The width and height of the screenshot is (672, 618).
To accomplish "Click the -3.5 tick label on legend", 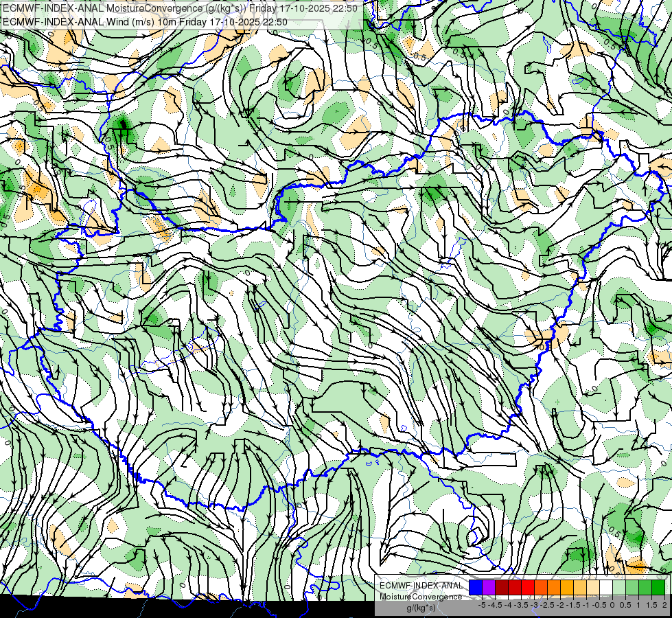I will pos(521,605).
